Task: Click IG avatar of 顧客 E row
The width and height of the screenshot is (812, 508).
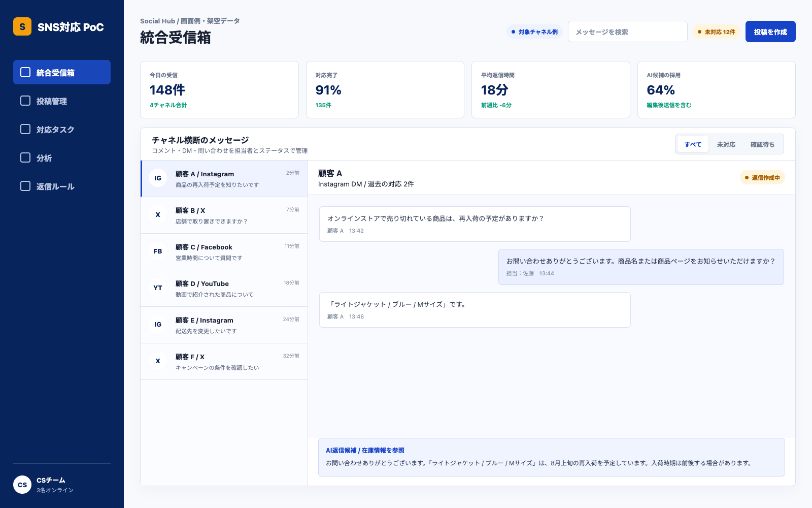Action: tap(158, 324)
